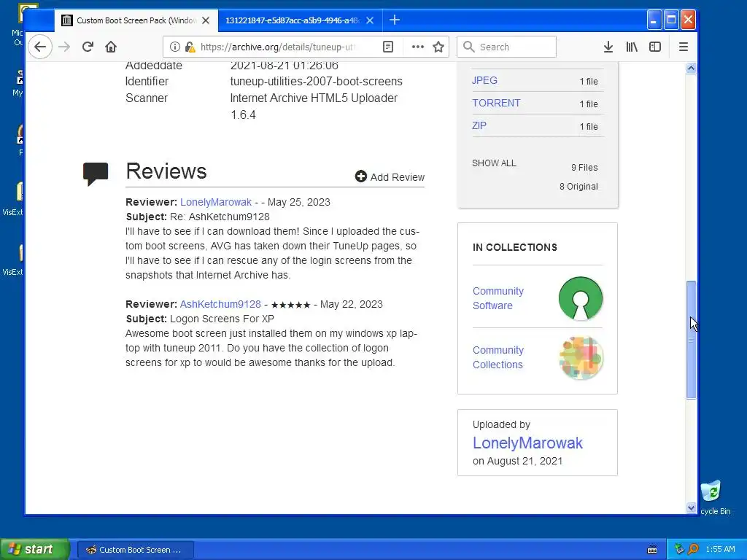Open the library icon
Screen dimensions: 747x560
pos(632,47)
